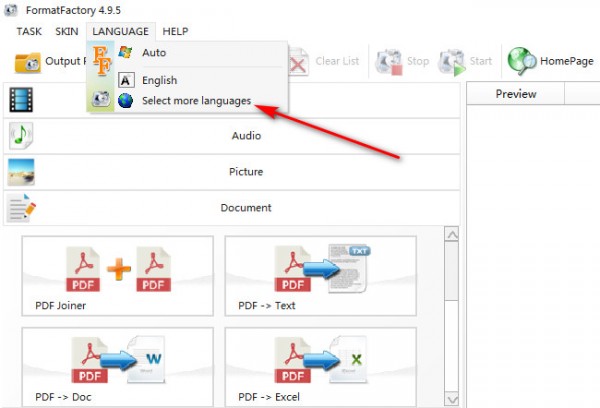Open the SKIN menu
This screenshot has width=600, height=408.
pos(67,31)
